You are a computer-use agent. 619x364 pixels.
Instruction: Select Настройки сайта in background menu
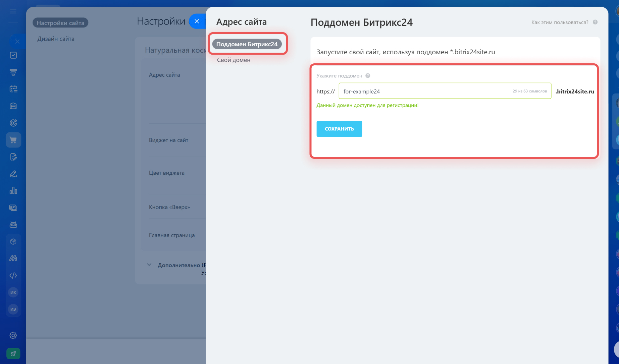tap(60, 23)
